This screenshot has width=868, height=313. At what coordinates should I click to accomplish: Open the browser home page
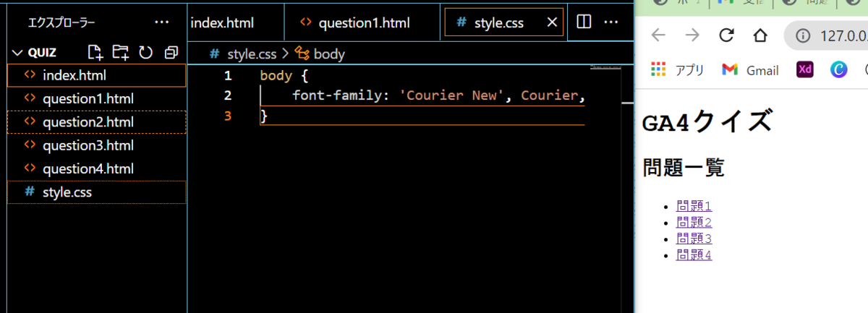[x=759, y=35]
